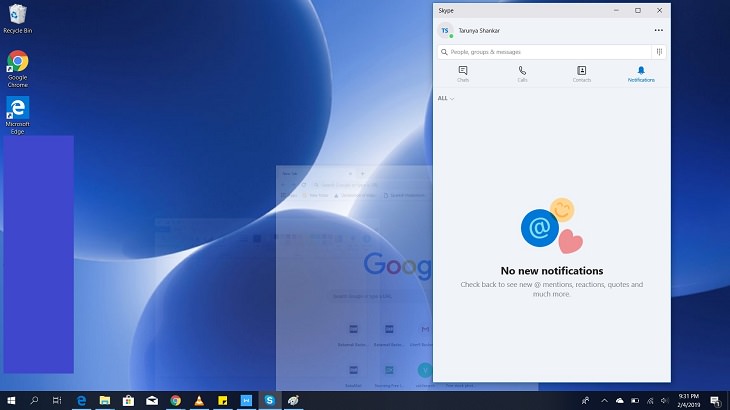Click the Google logo in the faded Chrome window

point(398,265)
